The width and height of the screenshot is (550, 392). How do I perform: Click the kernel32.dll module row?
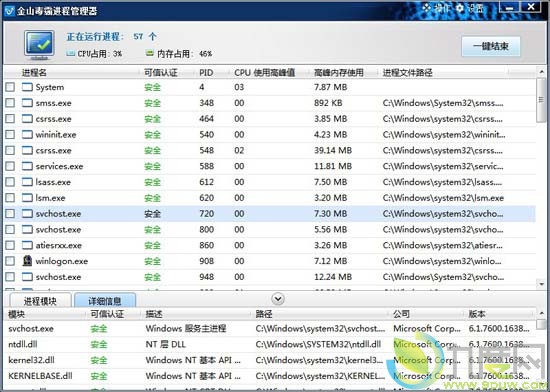[x=269, y=360]
